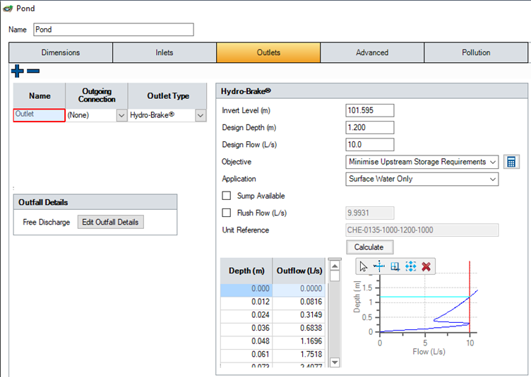Click the Outgoing Connection column header
The height and width of the screenshot is (377, 531).
(x=97, y=96)
